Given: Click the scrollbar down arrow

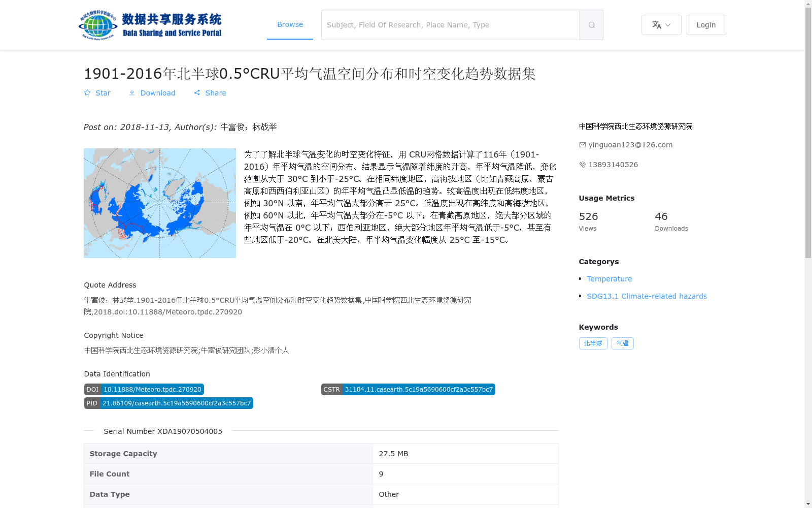Looking at the screenshot, I should click(x=808, y=504).
